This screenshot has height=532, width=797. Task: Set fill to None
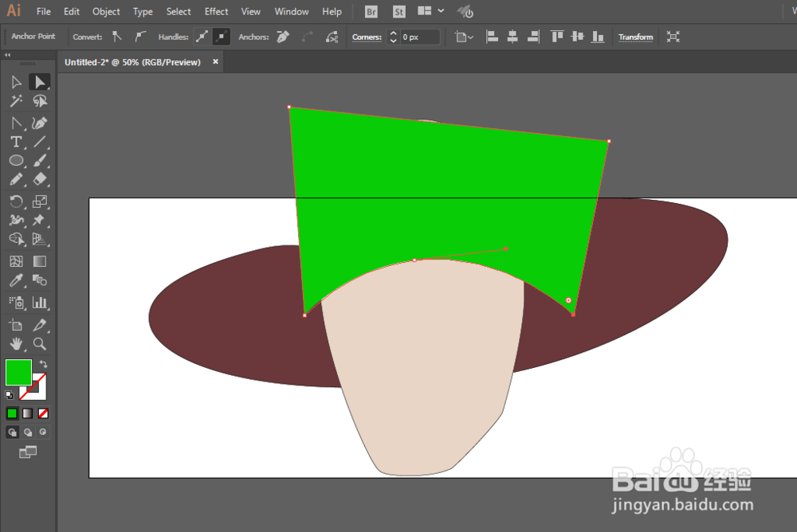[43, 413]
